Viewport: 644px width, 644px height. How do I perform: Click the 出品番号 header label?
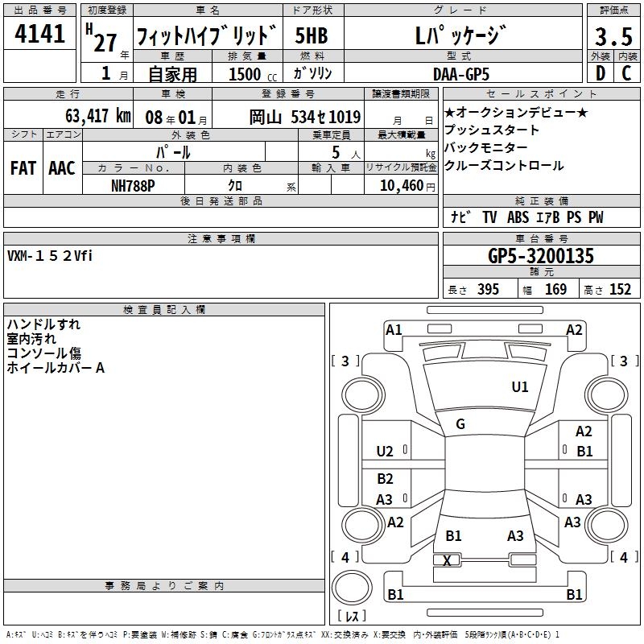coord(39,10)
